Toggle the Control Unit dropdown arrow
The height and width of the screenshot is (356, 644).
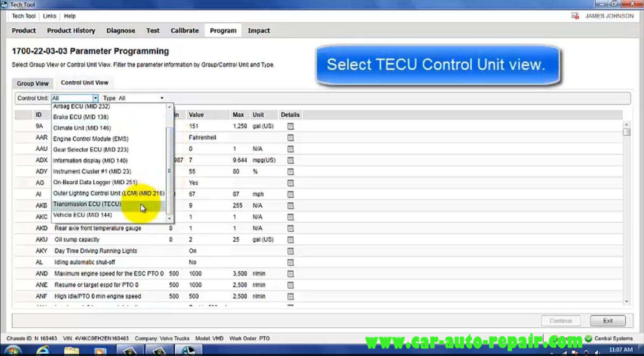95,98
